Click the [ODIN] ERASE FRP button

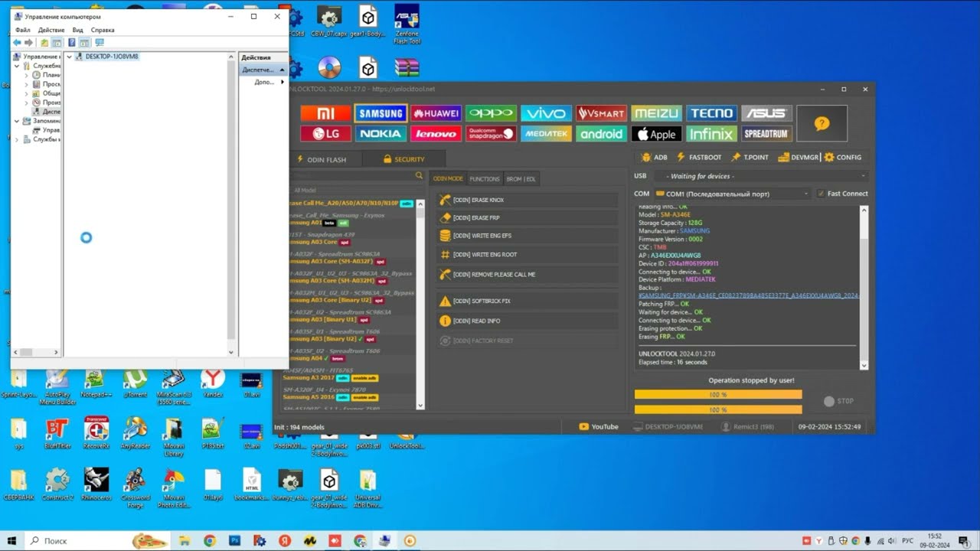(x=527, y=218)
